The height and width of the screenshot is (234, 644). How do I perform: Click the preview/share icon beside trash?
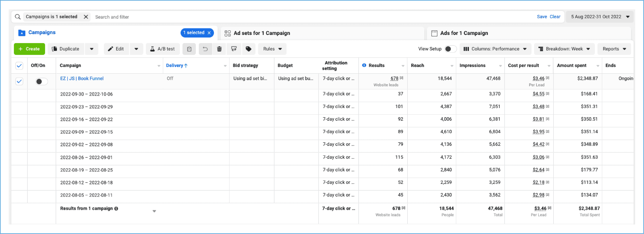(234, 49)
